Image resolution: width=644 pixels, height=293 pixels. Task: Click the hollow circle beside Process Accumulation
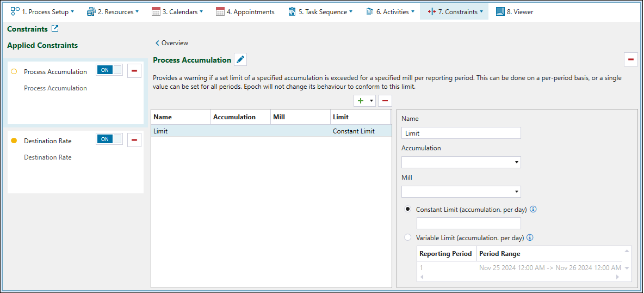coord(14,71)
